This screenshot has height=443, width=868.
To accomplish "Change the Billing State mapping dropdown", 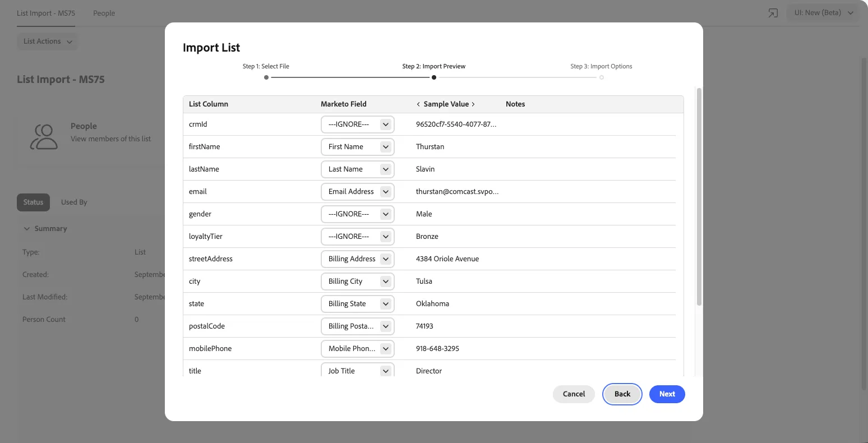I will click(x=358, y=304).
